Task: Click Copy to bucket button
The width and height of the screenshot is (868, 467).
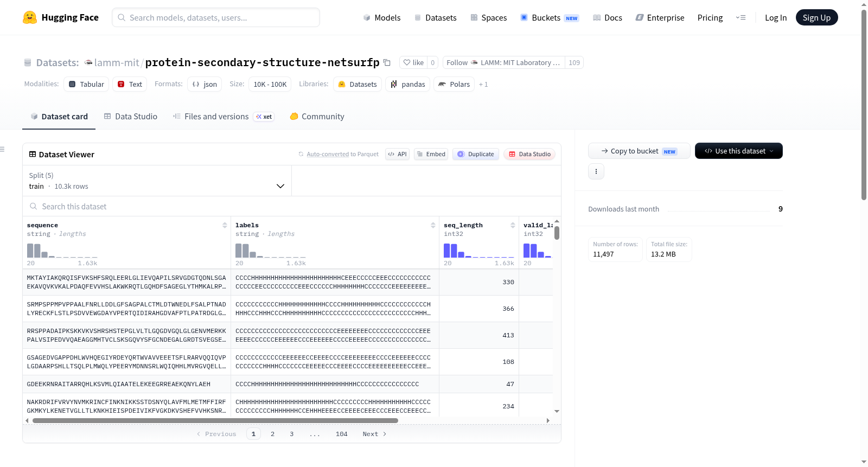Action: [x=639, y=151]
